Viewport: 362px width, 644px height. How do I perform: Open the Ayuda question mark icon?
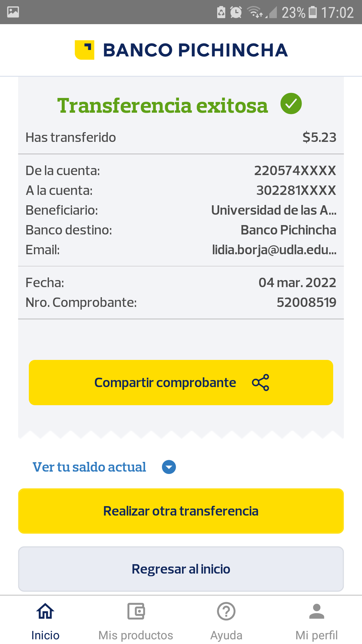click(x=226, y=611)
